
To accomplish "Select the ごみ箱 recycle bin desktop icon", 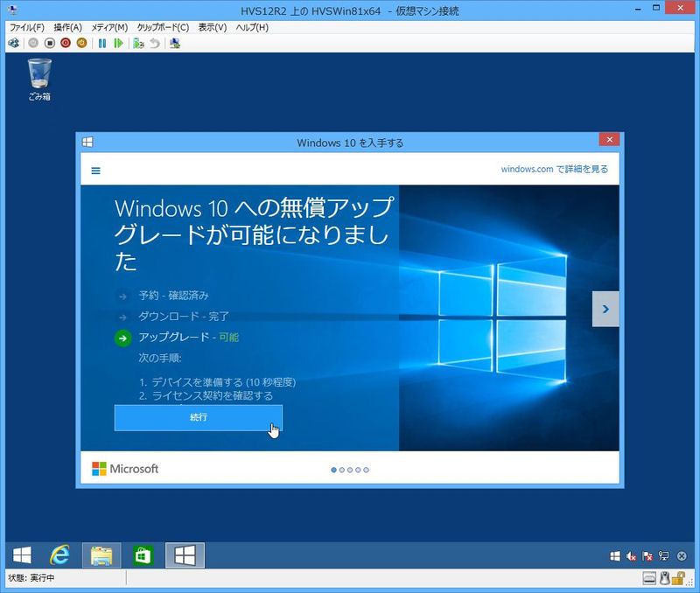I will (39, 80).
